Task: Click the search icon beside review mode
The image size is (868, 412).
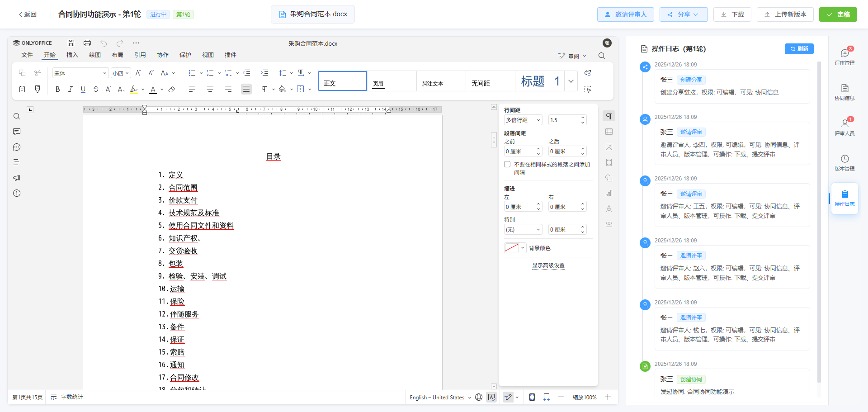Action: [x=602, y=56]
